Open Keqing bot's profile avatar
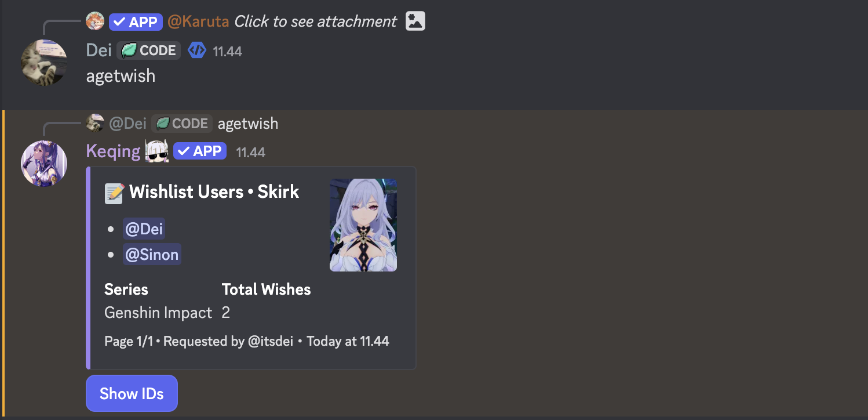Viewport: 868px width, 420px height. point(44,164)
